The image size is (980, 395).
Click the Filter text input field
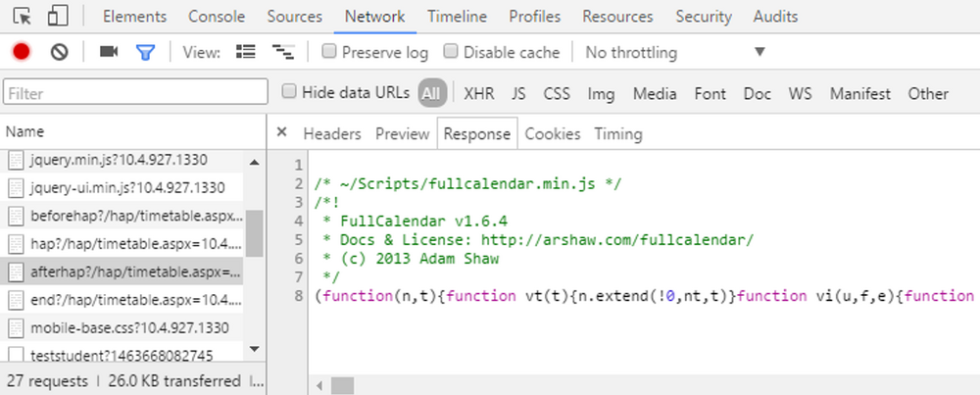(x=135, y=92)
